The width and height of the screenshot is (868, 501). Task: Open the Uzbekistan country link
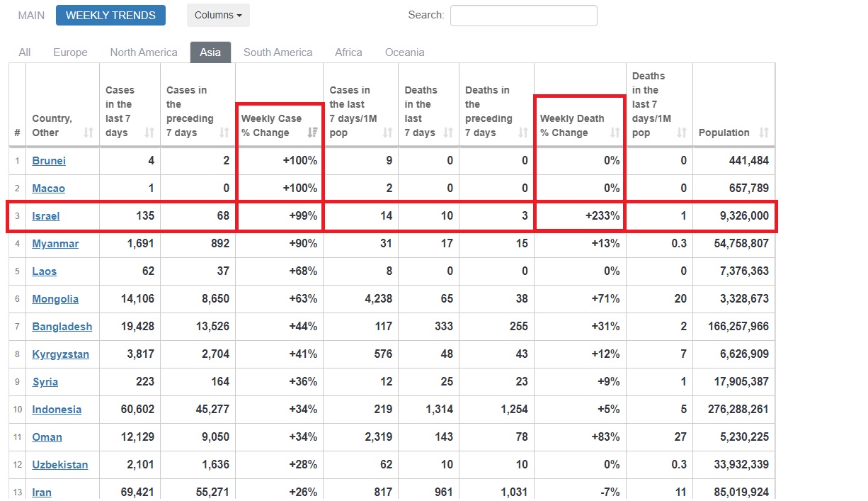pyautogui.click(x=60, y=465)
